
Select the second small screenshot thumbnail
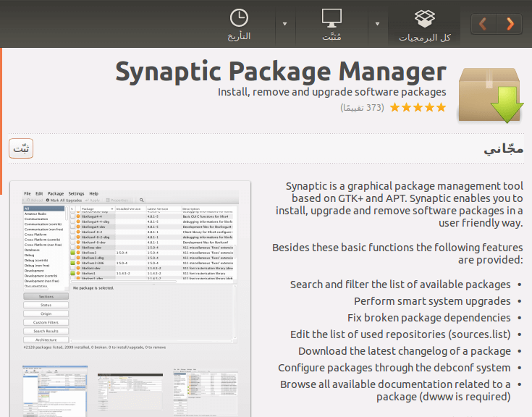point(130,391)
